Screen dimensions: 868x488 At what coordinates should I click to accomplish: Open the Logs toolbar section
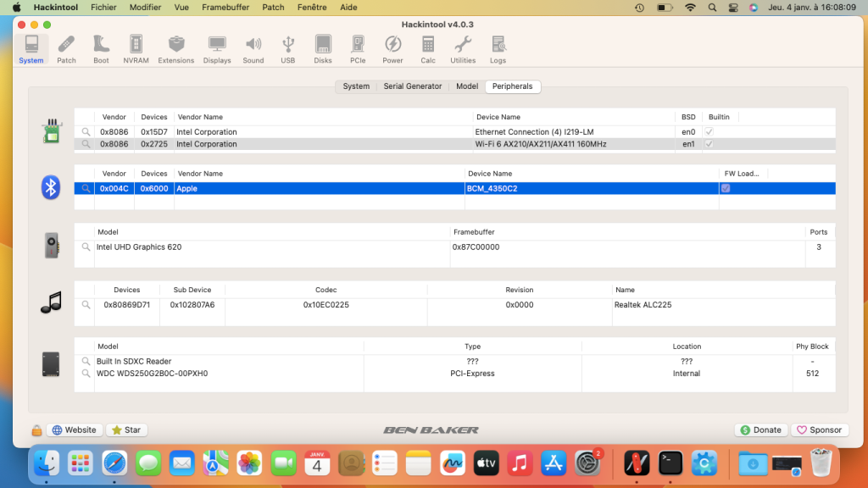coord(498,49)
